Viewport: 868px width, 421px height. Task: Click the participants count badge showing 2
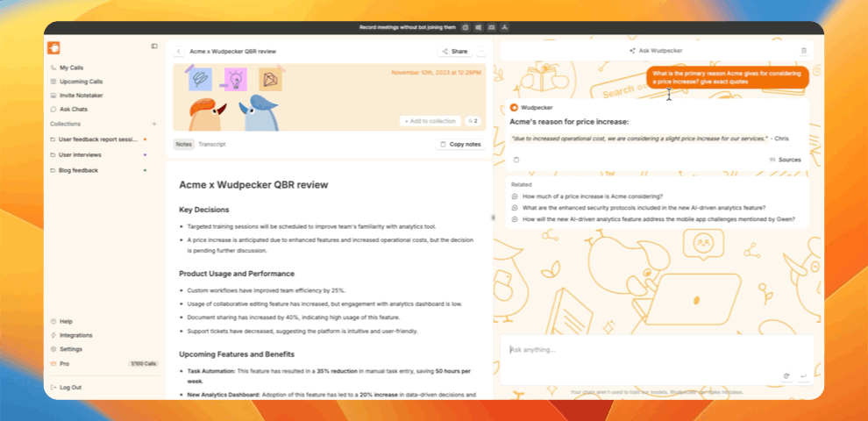coord(473,121)
